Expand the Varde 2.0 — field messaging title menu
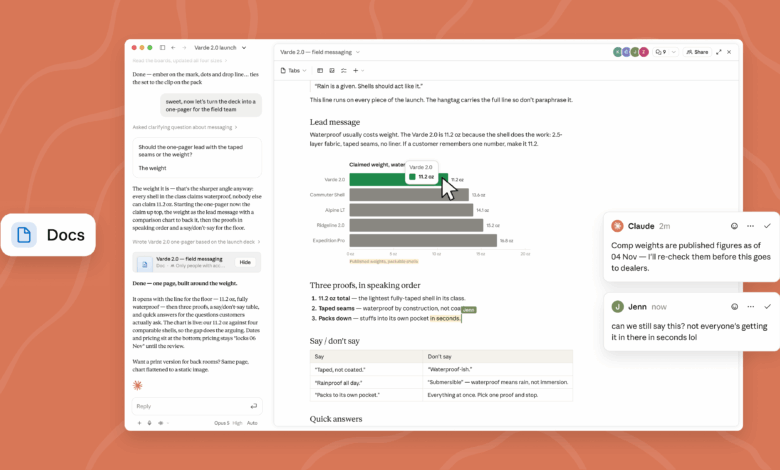The height and width of the screenshot is (470, 780). pyautogui.click(x=358, y=52)
